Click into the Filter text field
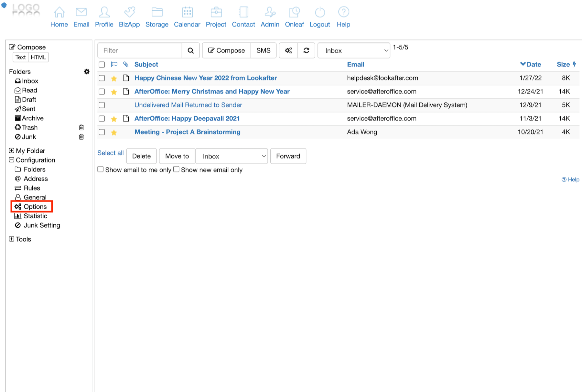Viewport: 582px width, 392px height. [140, 50]
